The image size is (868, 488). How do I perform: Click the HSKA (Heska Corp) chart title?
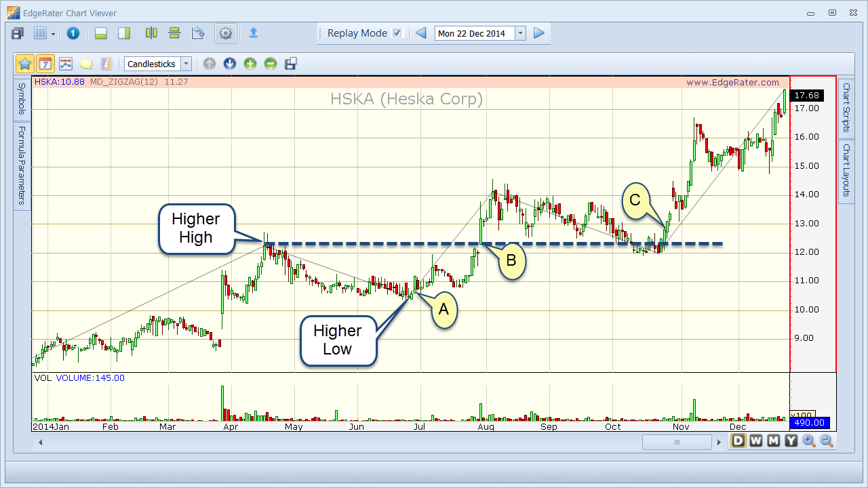point(407,100)
